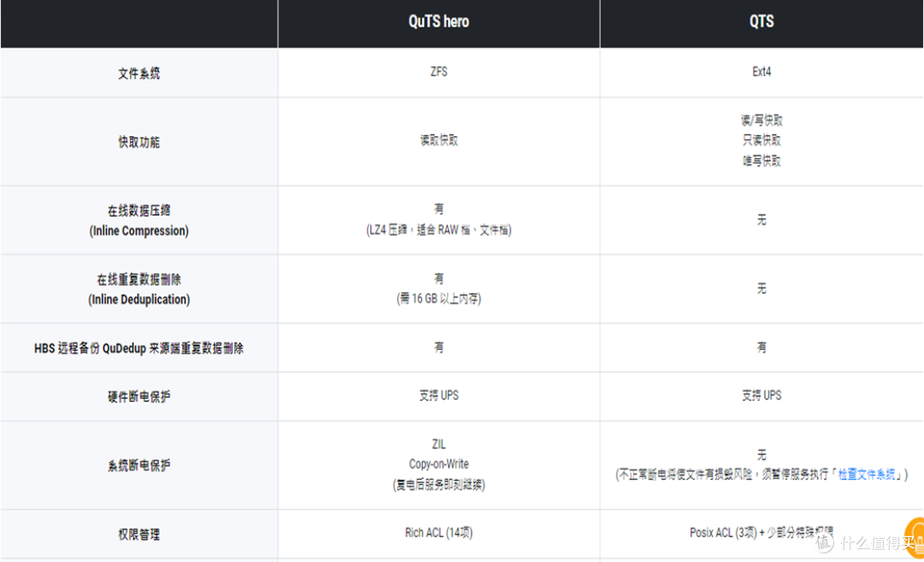Select the ZFS cell
This screenshot has height=562, width=924.
click(438, 71)
